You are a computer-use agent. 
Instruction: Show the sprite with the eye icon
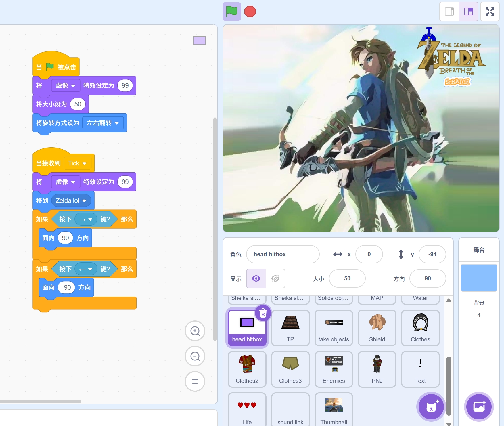[x=256, y=278]
